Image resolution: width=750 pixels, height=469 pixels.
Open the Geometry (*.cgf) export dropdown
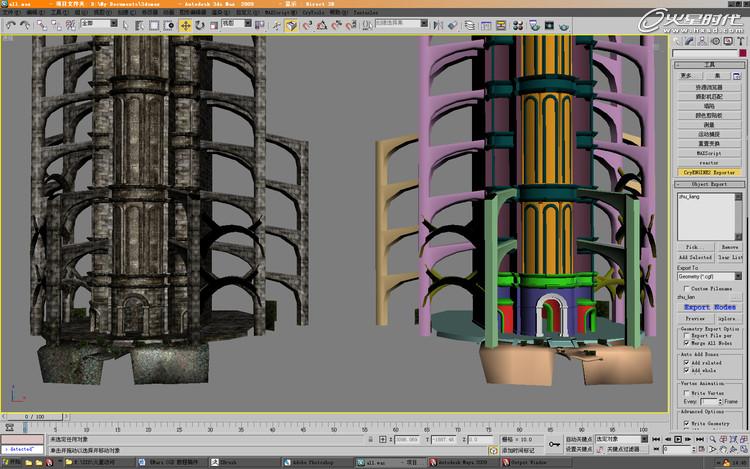tap(708, 277)
